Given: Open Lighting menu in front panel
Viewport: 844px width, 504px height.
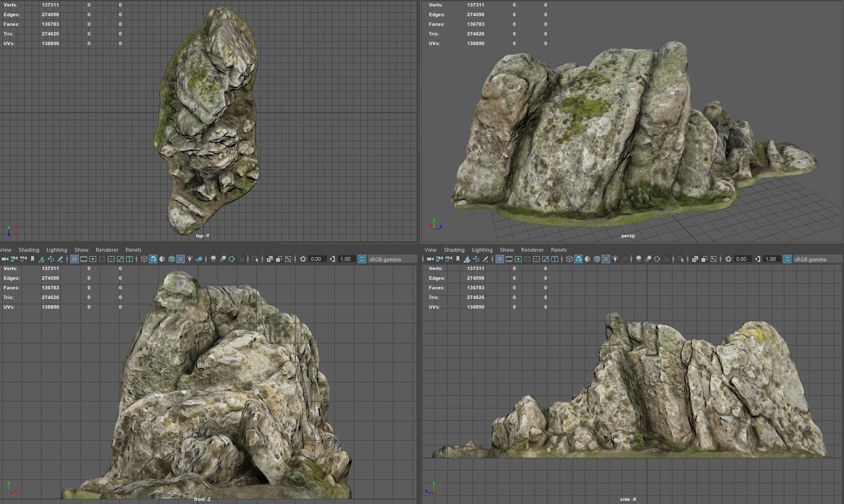Looking at the screenshot, I should click(57, 250).
